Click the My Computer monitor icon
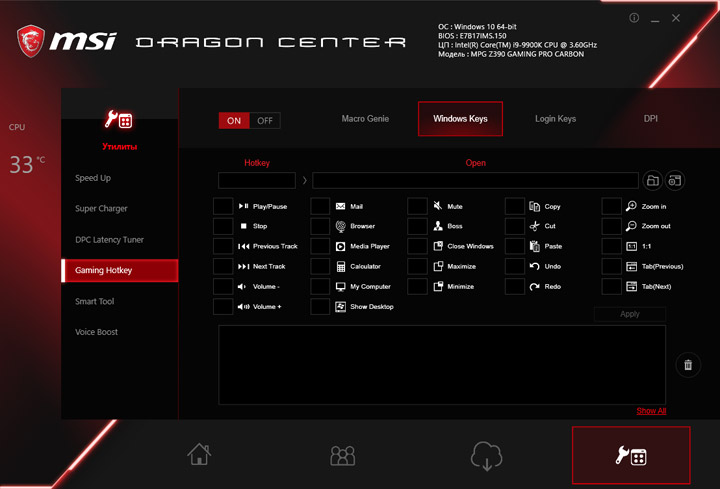This screenshot has width=720, height=489. pyautogui.click(x=340, y=287)
